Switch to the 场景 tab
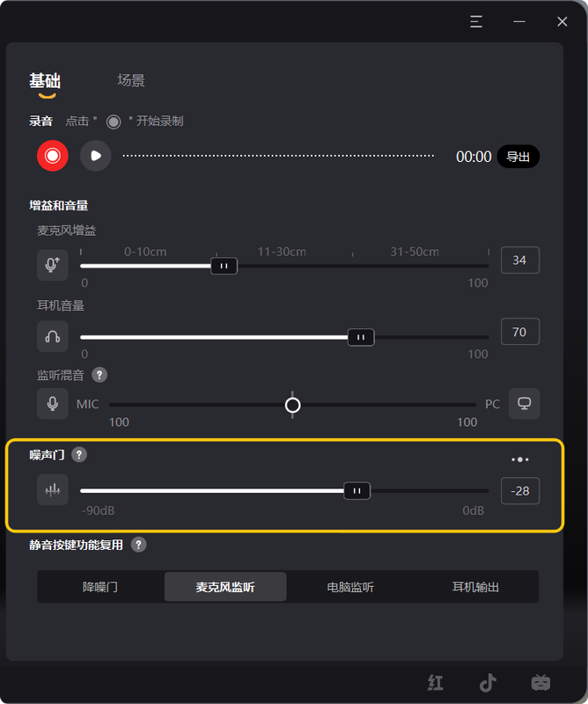The image size is (588, 704). click(x=131, y=80)
